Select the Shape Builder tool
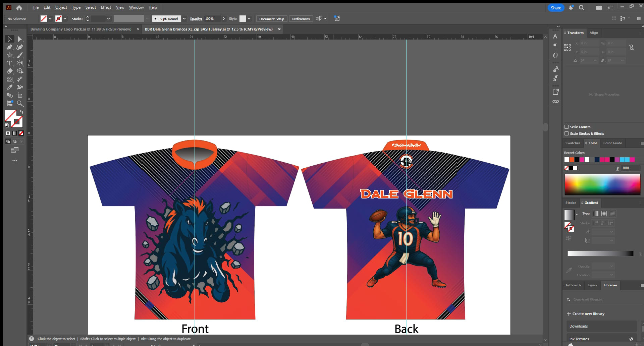This screenshot has height=346, width=644. (x=20, y=71)
